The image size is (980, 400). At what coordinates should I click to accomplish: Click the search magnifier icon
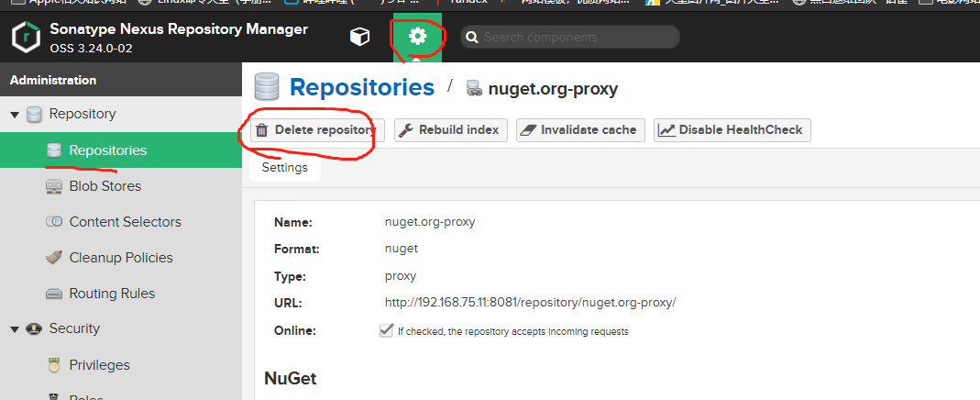(x=472, y=38)
